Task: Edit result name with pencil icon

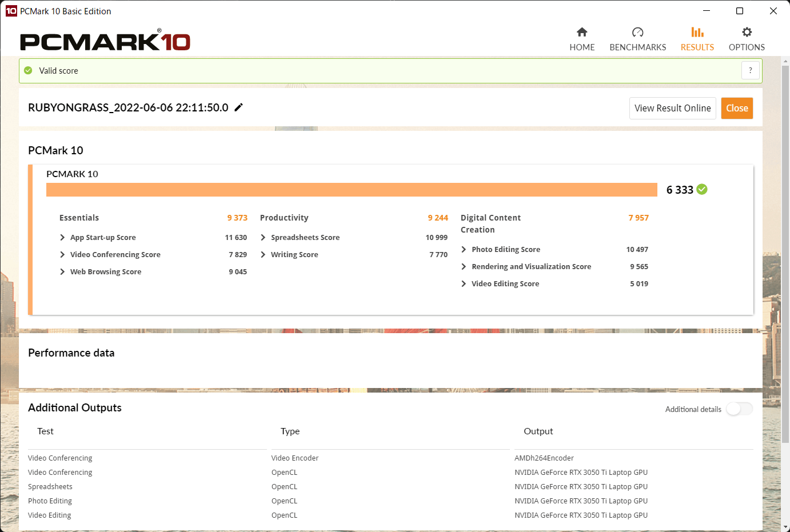Action: pos(239,107)
